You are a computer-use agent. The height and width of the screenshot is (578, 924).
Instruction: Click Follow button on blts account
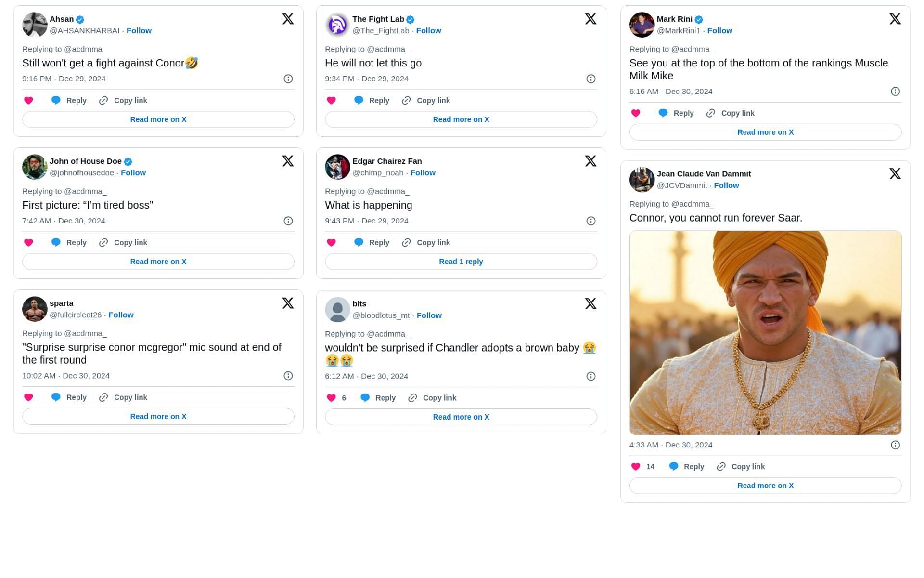[428, 315]
